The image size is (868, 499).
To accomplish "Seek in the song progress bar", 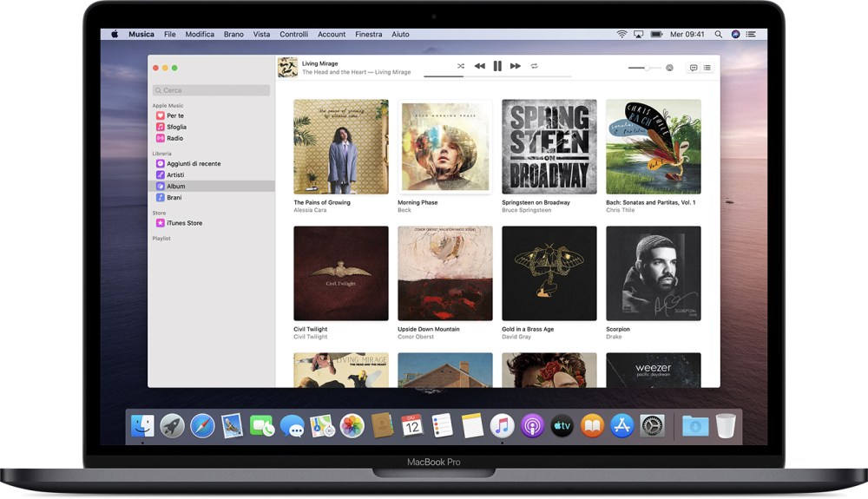I will 497,76.
